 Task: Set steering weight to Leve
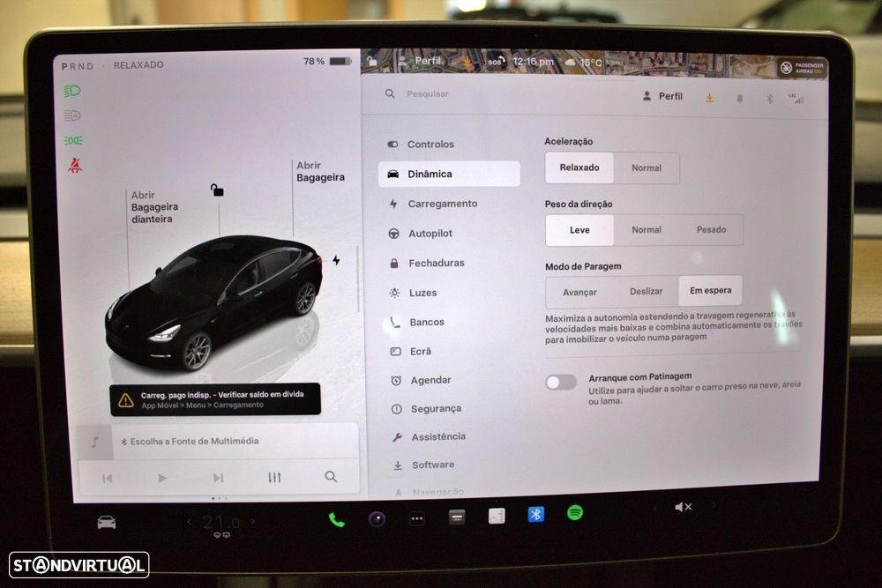point(579,230)
